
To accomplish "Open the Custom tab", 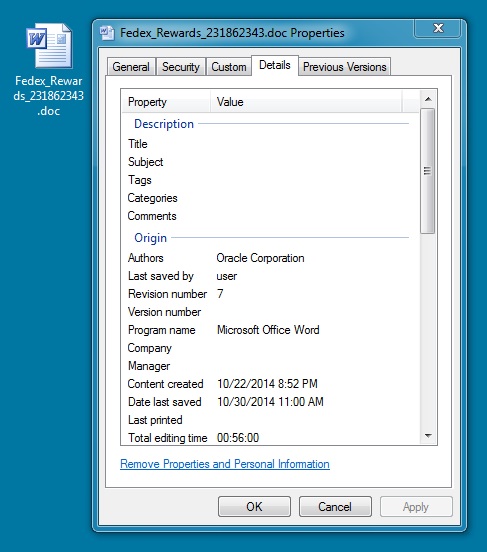I will [x=229, y=67].
